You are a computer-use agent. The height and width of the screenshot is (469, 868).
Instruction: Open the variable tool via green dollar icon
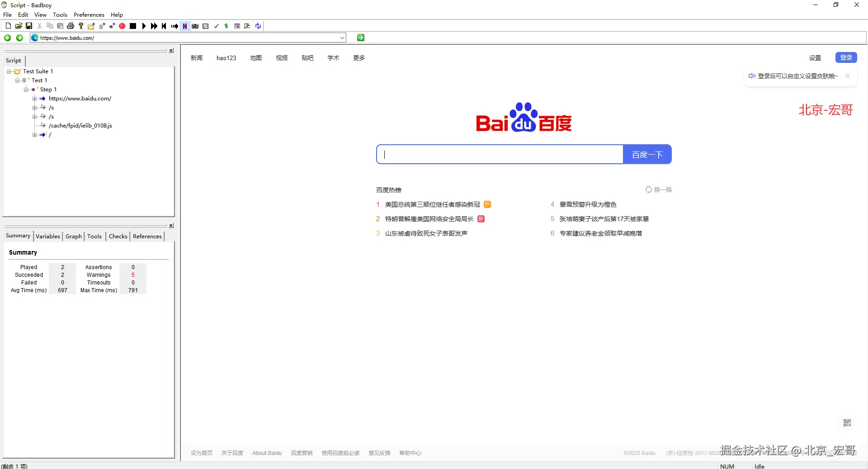pyautogui.click(x=226, y=26)
